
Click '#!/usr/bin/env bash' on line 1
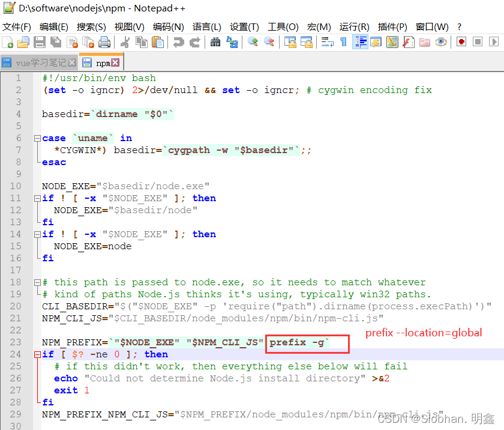point(99,78)
